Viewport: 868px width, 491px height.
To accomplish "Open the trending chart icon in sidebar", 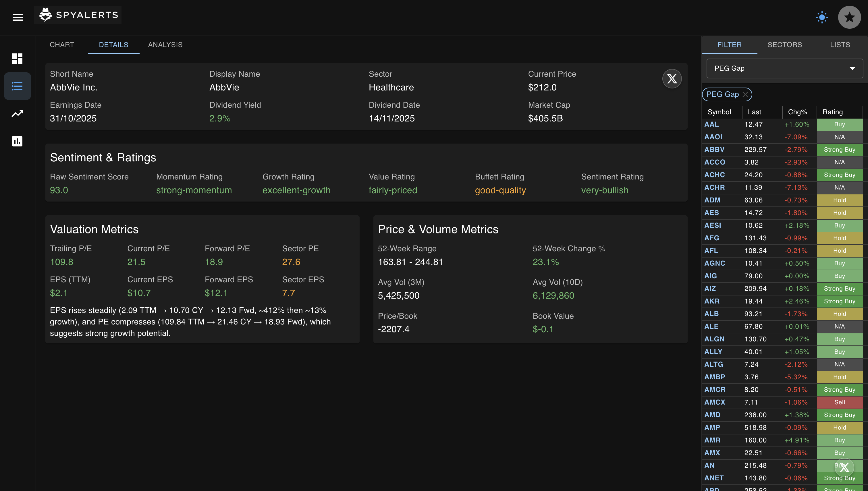I will point(17,114).
